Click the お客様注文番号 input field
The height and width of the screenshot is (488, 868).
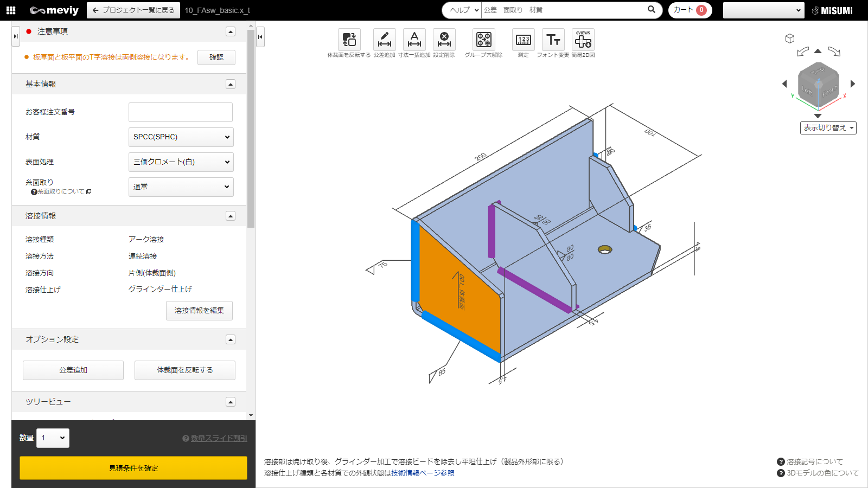[181, 112]
